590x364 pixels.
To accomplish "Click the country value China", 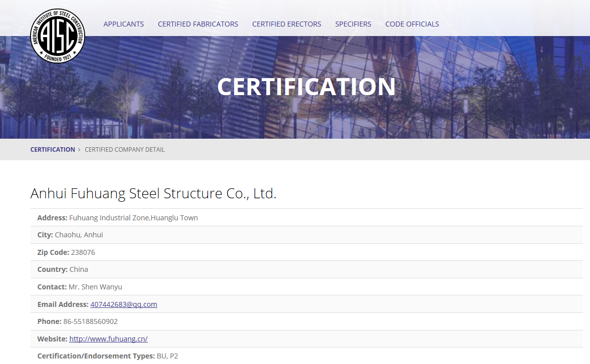I will point(79,269).
